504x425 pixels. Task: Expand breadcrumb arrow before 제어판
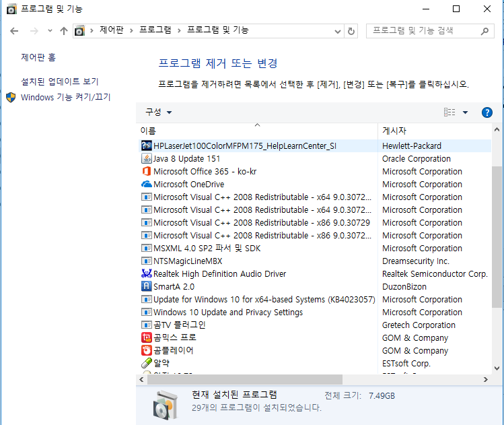[x=92, y=30]
